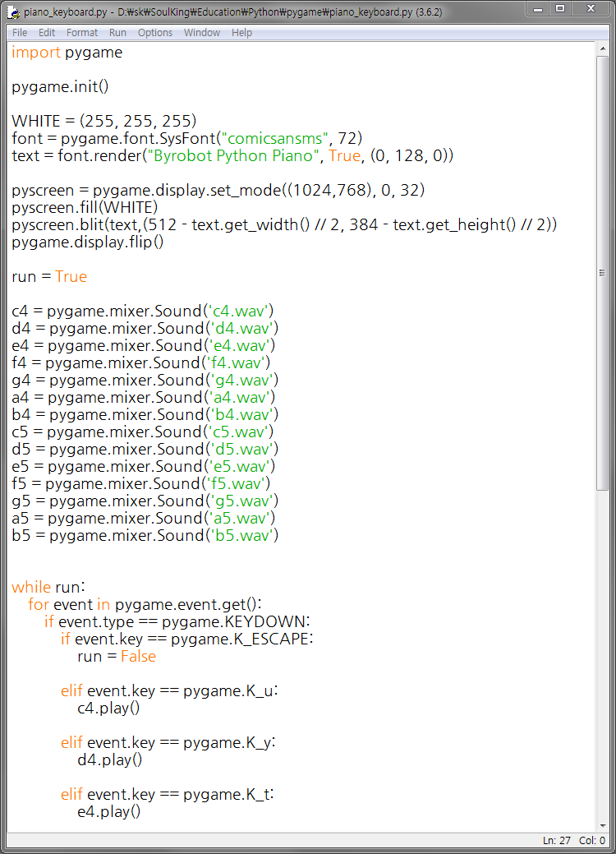Screen dimensions: 616x854
Task: Click the 'e4.play()' line
Action: pyautogui.click(x=109, y=812)
